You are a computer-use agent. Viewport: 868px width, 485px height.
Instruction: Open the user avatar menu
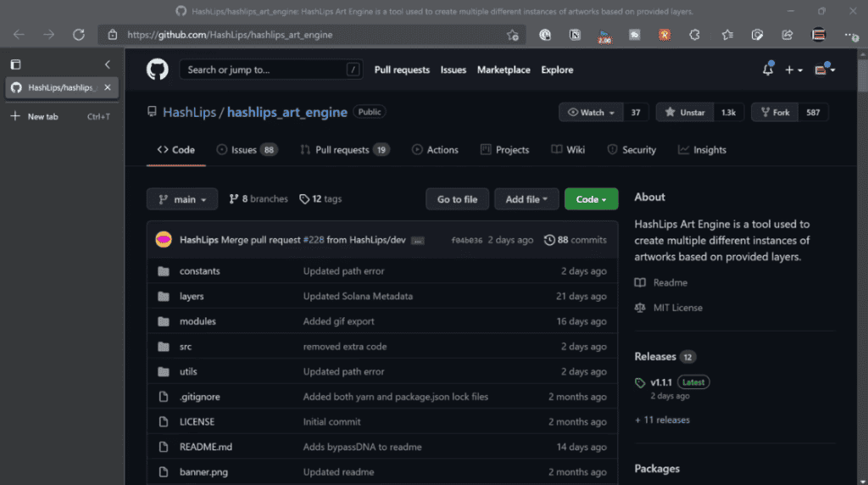coord(824,70)
